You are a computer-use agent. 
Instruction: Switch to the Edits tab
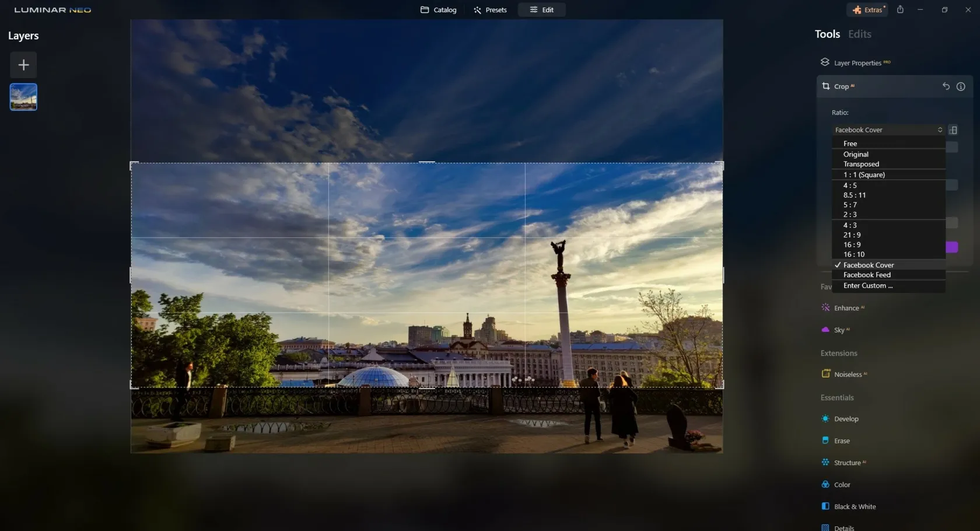859,34
